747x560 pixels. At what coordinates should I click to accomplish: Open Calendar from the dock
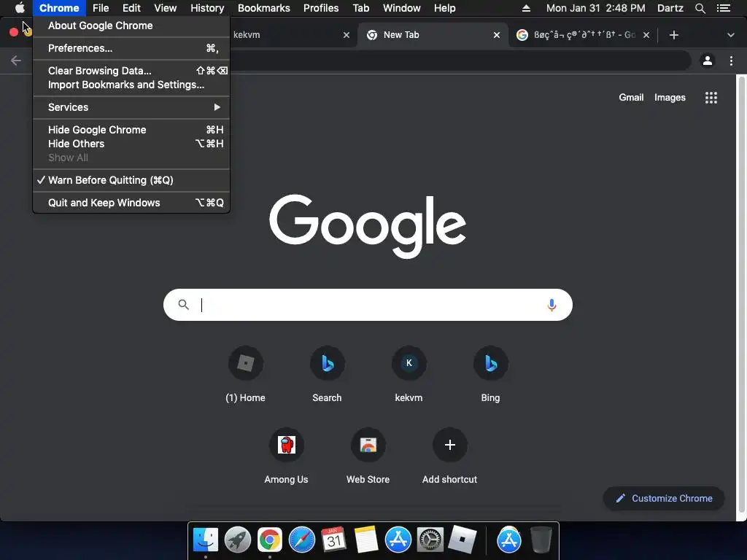[333, 540]
